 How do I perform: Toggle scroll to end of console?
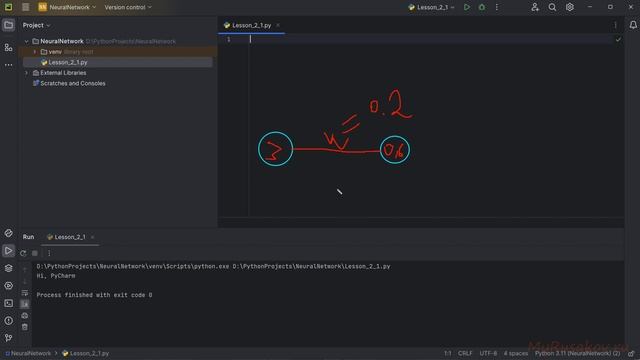pyautogui.click(x=24, y=304)
